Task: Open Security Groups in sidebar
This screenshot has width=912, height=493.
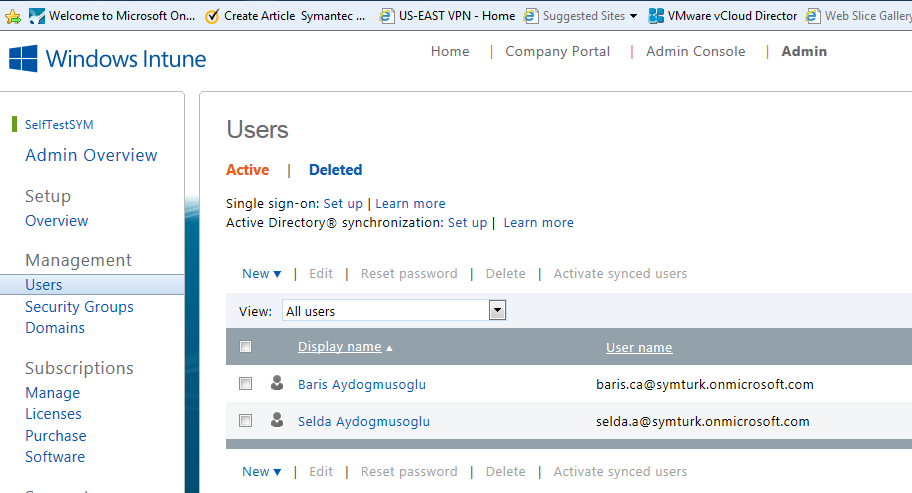Action: (79, 307)
